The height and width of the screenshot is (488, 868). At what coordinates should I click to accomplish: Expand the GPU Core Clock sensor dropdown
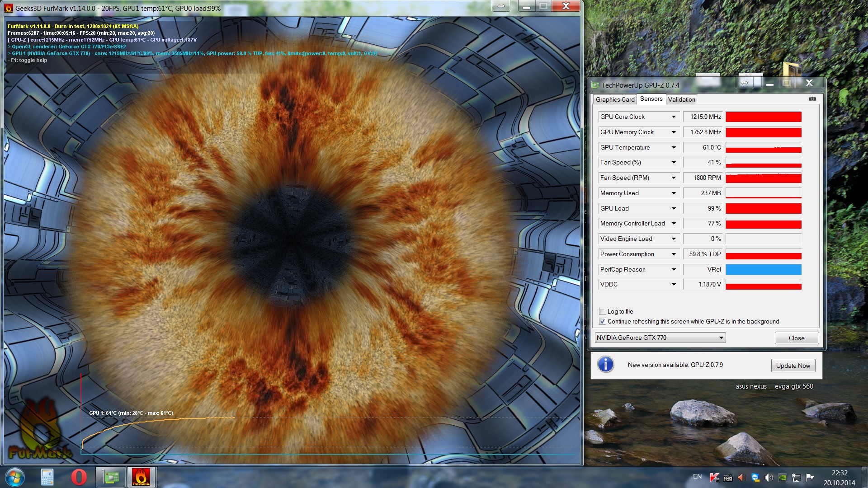tap(674, 117)
